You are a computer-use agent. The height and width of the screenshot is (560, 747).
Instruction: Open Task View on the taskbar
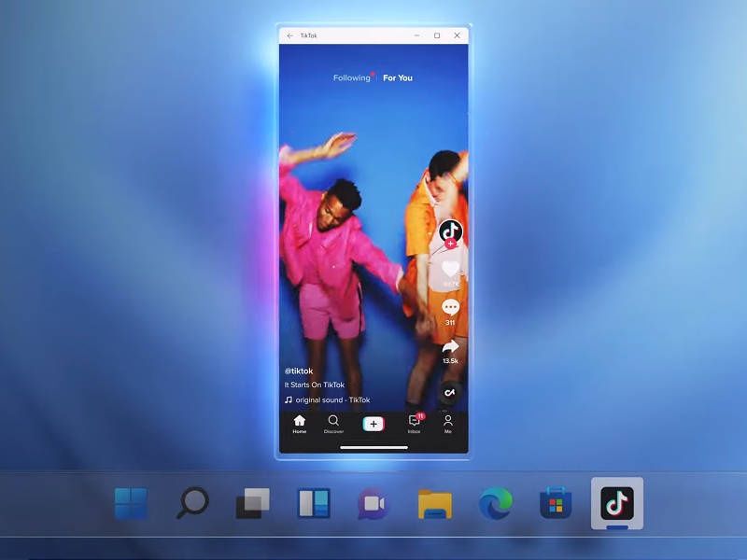click(x=253, y=503)
